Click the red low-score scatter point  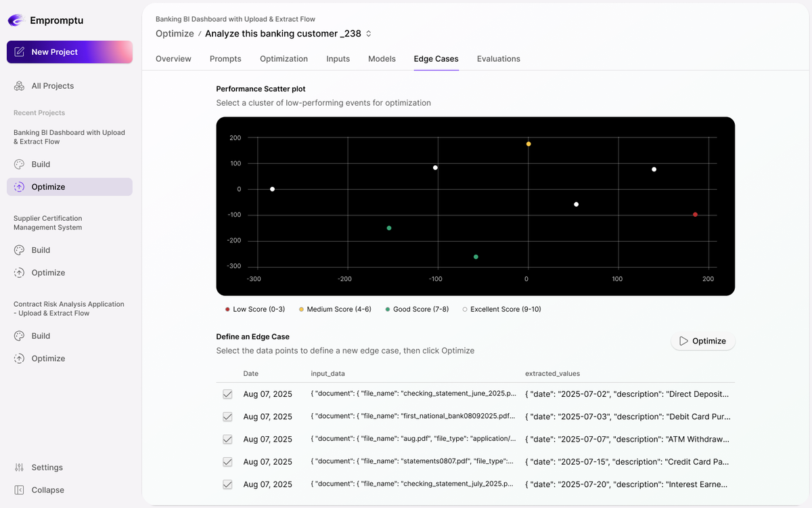(695, 215)
